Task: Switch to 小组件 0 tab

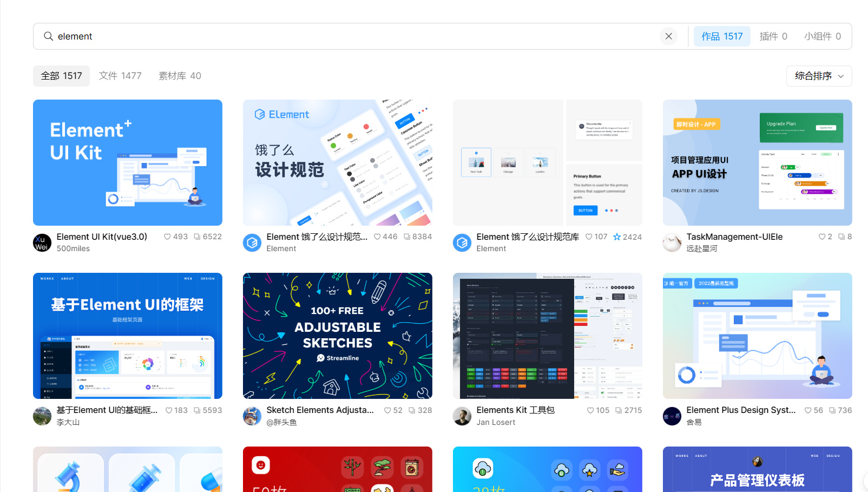Action: (x=823, y=36)
